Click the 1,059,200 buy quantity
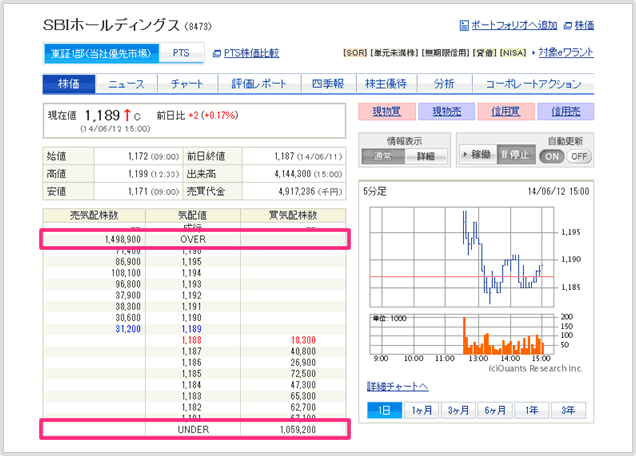 pyautogui.click(x=298, y=430)
